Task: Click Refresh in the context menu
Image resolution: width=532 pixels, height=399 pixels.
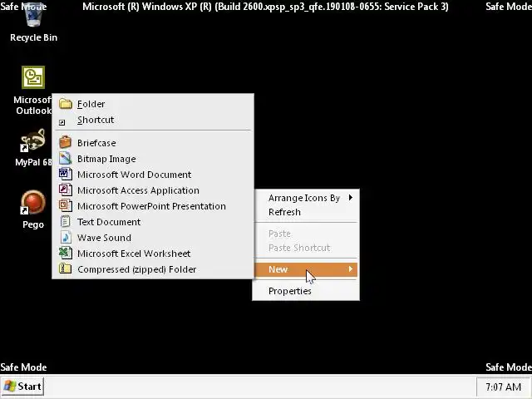Action: pos(306,212)
